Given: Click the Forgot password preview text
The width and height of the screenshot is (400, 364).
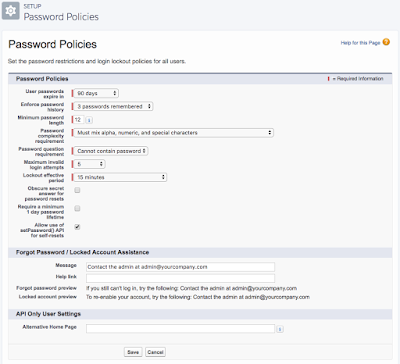Looking at the screenshot, I should 191,288.
